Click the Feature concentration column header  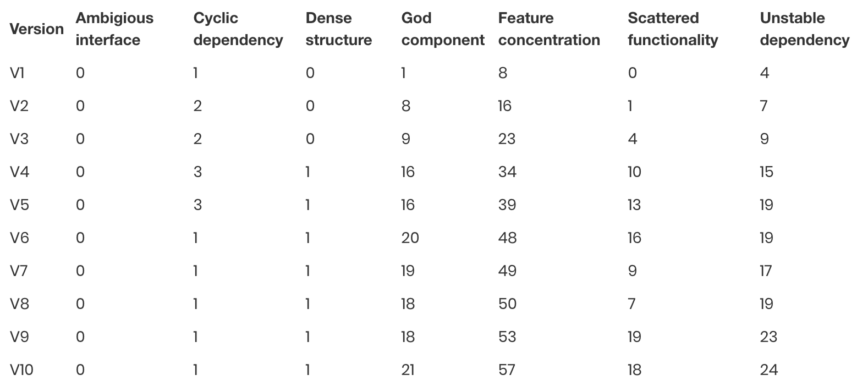pyautogui.click(x=548, y=29)
